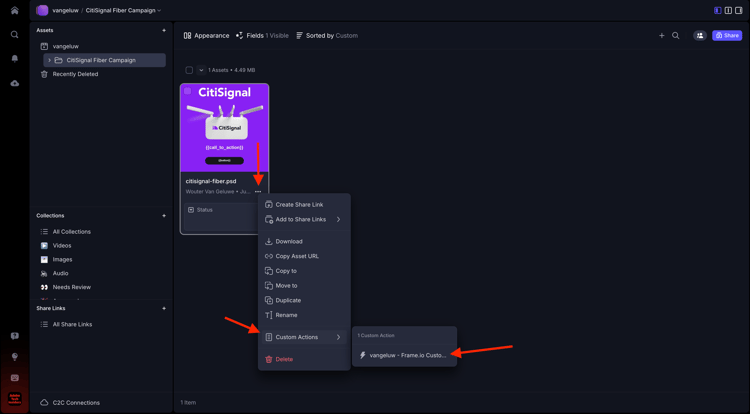Open notifications bell icon
The width and height of the screenshot is (750, 414).
14,58
